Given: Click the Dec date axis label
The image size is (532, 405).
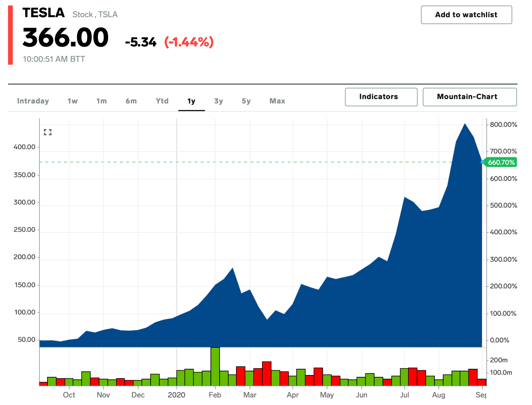Looking at the screenshot, I should pyautogui.click(x=138, y=395).
